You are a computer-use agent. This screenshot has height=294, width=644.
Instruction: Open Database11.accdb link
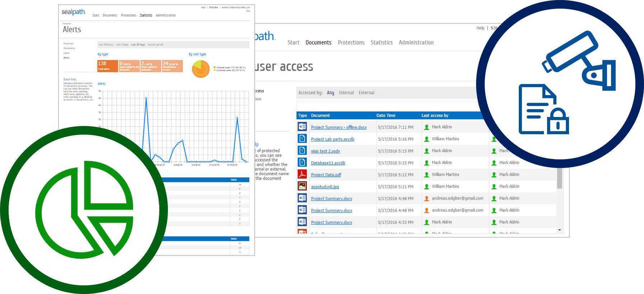(328, 163)
